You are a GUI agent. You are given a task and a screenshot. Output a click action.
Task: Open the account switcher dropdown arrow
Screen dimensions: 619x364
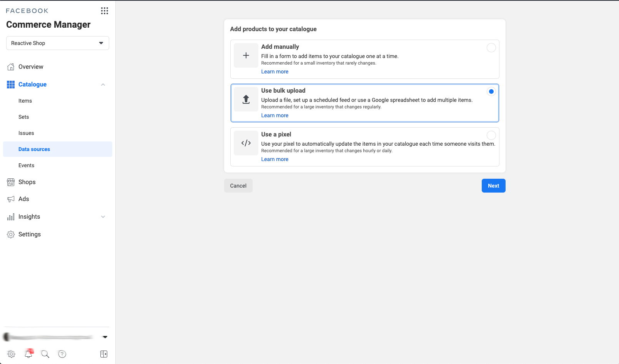coord(105,337)
